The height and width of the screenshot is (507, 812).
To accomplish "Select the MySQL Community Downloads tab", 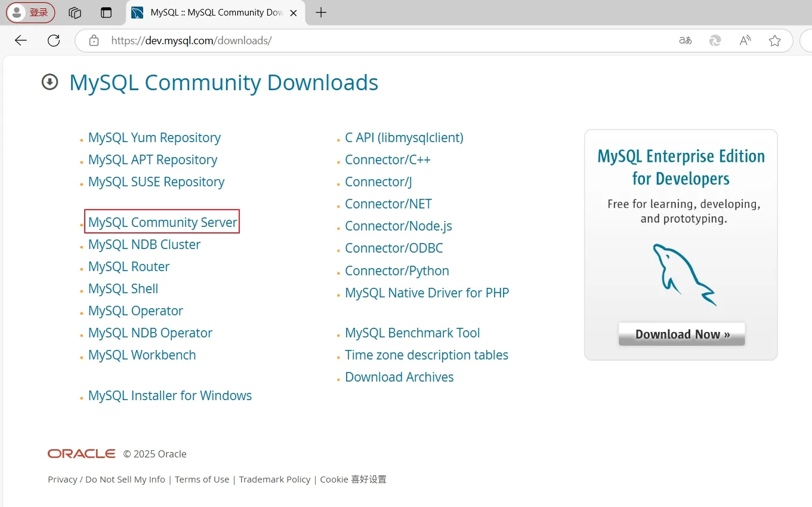I will [215, 13].
